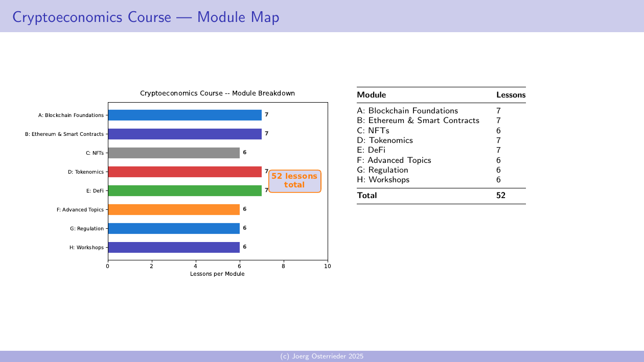The height and width of the screenshot is (362, 644).
Task: Select the gray NFTs bar
Action: (x=174, y=152)
